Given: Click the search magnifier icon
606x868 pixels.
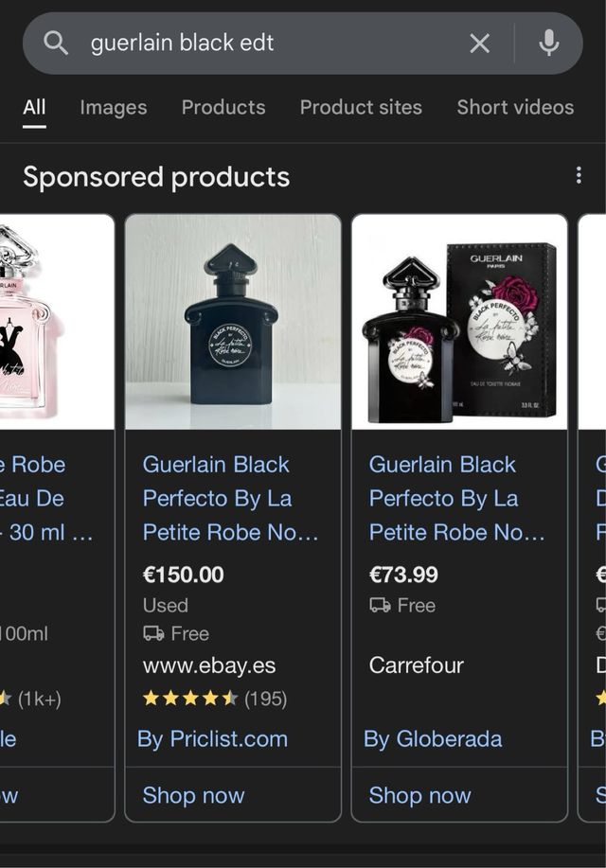Looking at the screenshot, I should pos(56,43).
